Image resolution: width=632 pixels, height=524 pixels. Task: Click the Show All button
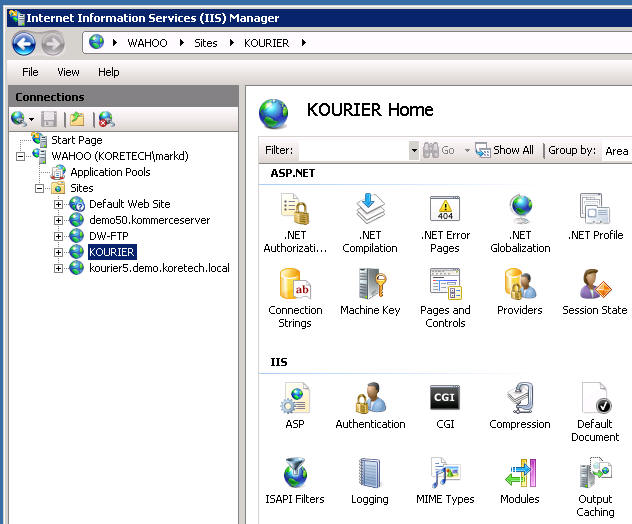coord(505,150)
